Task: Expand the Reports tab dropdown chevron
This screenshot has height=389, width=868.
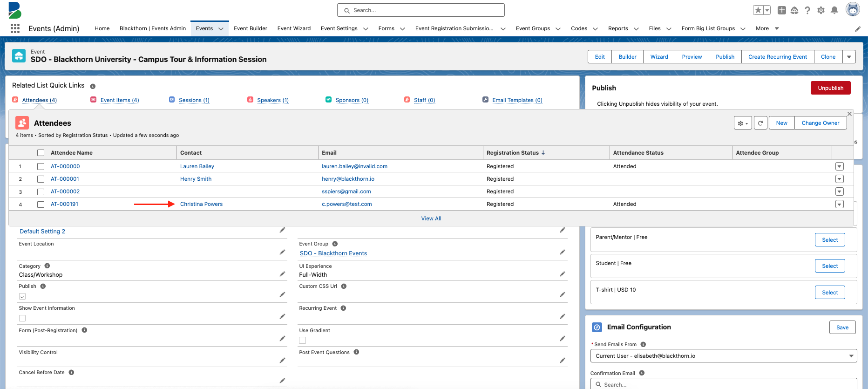Action: point(636,29)
